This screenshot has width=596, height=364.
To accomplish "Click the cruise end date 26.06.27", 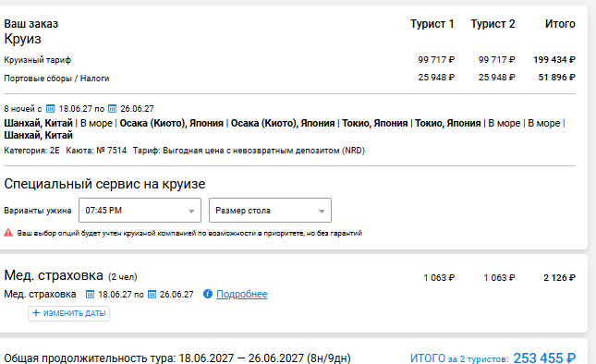I will pyautogui.click(x=137, y=109).
